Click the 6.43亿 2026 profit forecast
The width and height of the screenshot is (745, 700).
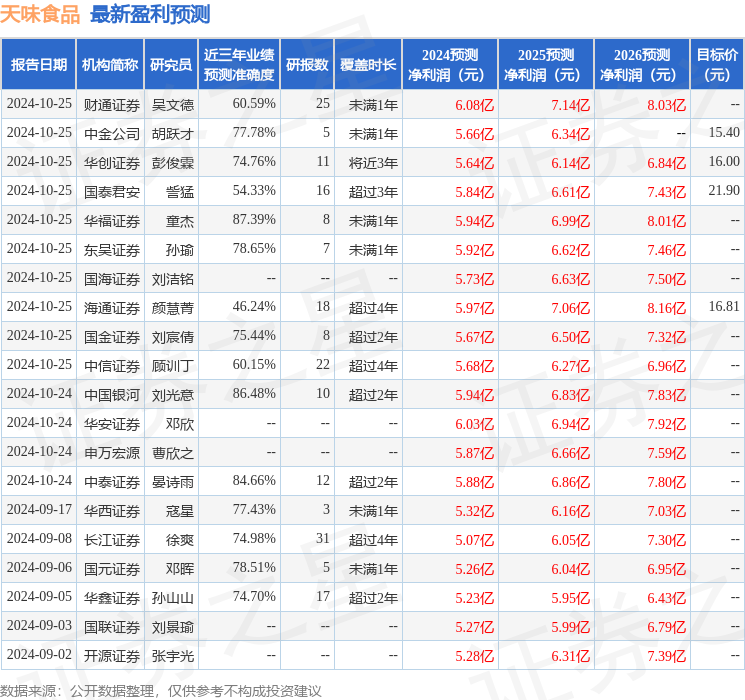(667, 598)
